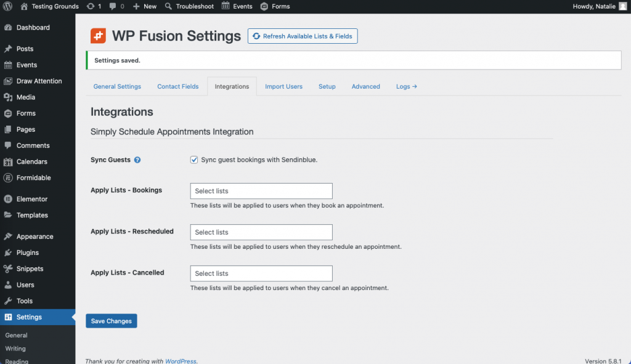Click the Elementor icon in the sidebar
The height and width of the screenshot is (364, 631).
(7, 199)
